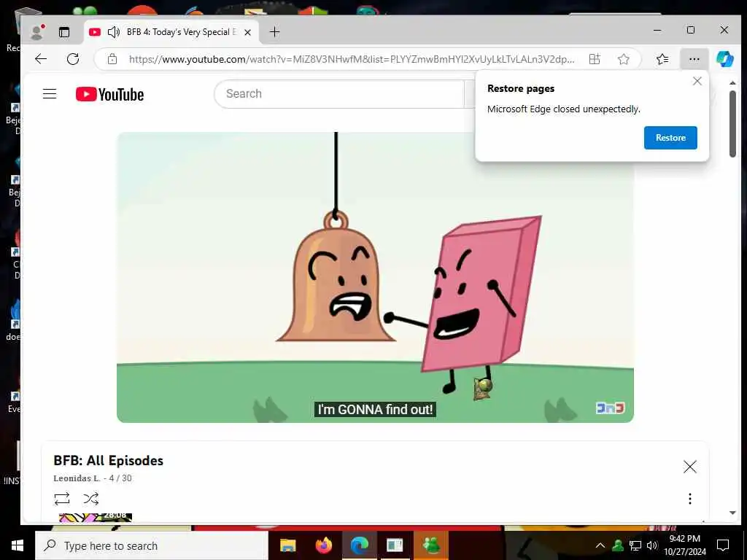The height and width of the screenshot is (560, 747).
Task: Minimize the Edge window
Action: [657, 31]
